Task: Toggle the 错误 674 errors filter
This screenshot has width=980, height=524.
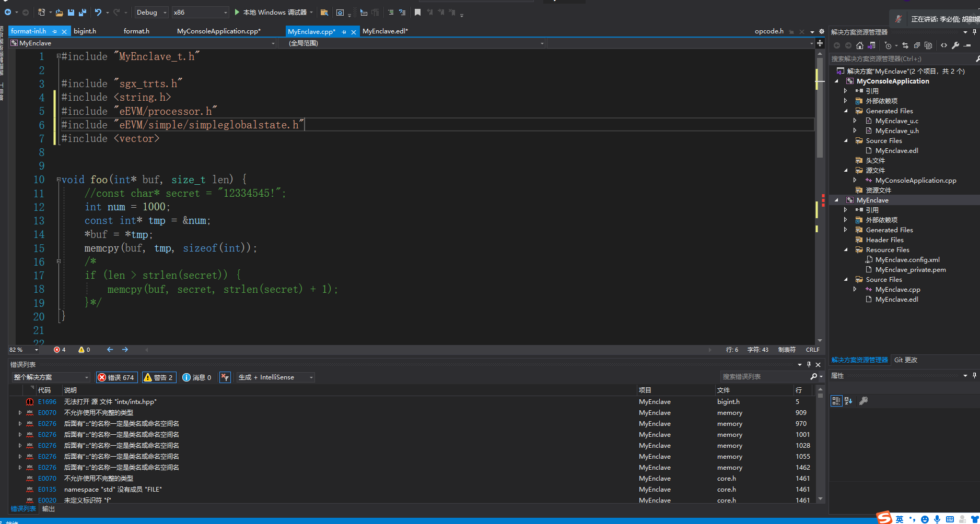Action: (x=116, y=377)
